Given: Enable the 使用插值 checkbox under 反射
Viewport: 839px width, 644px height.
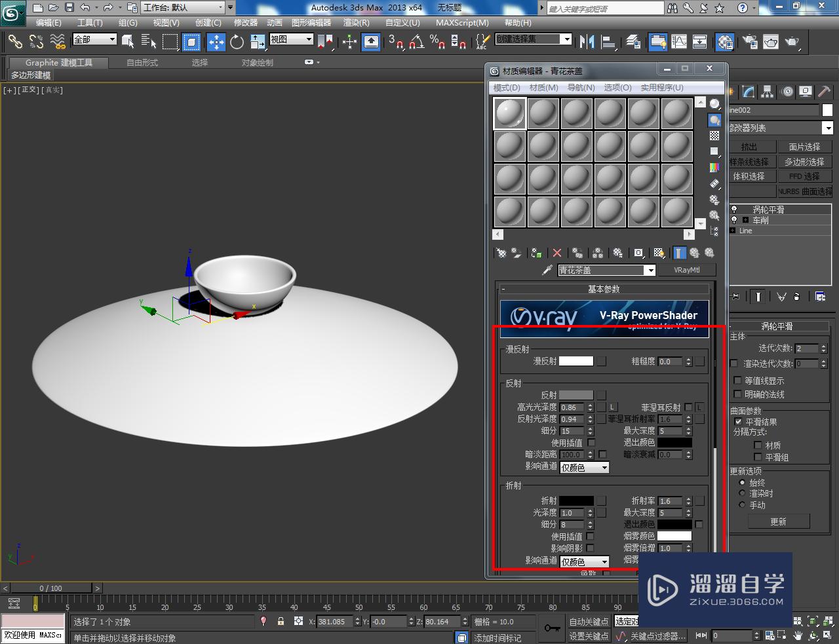Looking at the screenshot, I should point(591,443).
